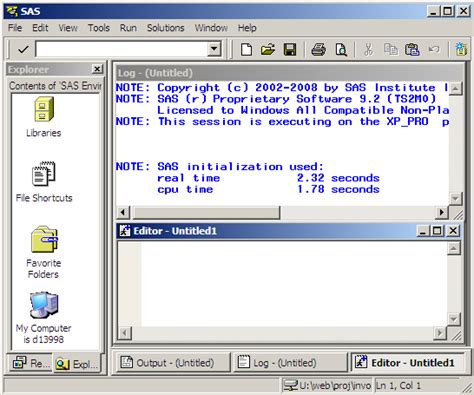Click the Save floppy disk icon
Image resolution: width=474 pixels, height=395 pixels.
[290, 50]
